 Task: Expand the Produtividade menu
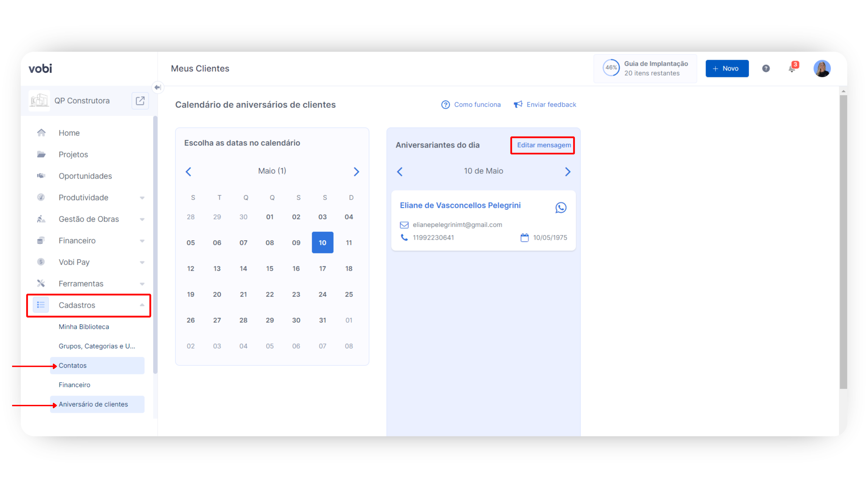click(x=142, y=198)
